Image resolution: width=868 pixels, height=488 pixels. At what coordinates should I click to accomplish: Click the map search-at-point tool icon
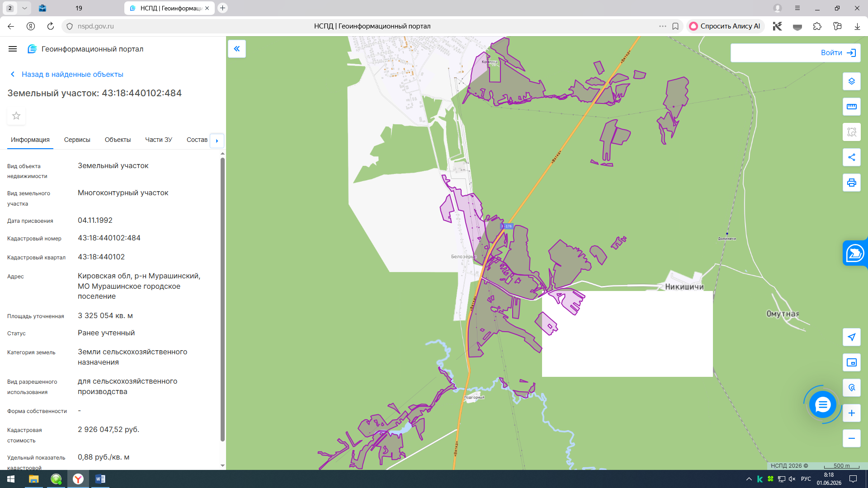(x=852, y=388)
